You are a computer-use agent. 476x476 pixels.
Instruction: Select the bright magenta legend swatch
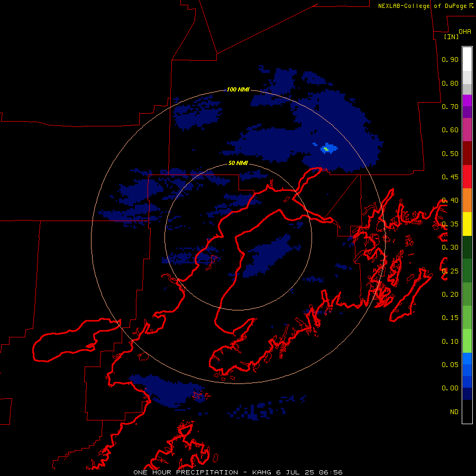click(467, 100)
